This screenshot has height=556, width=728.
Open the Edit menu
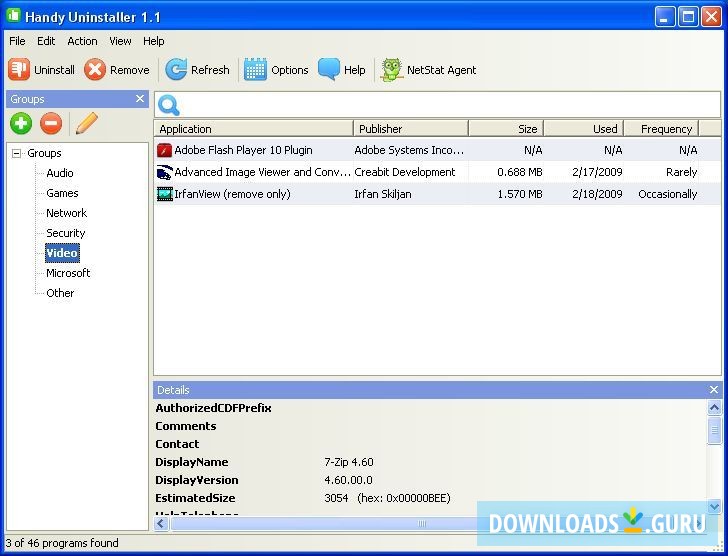[x=46, y=41]
